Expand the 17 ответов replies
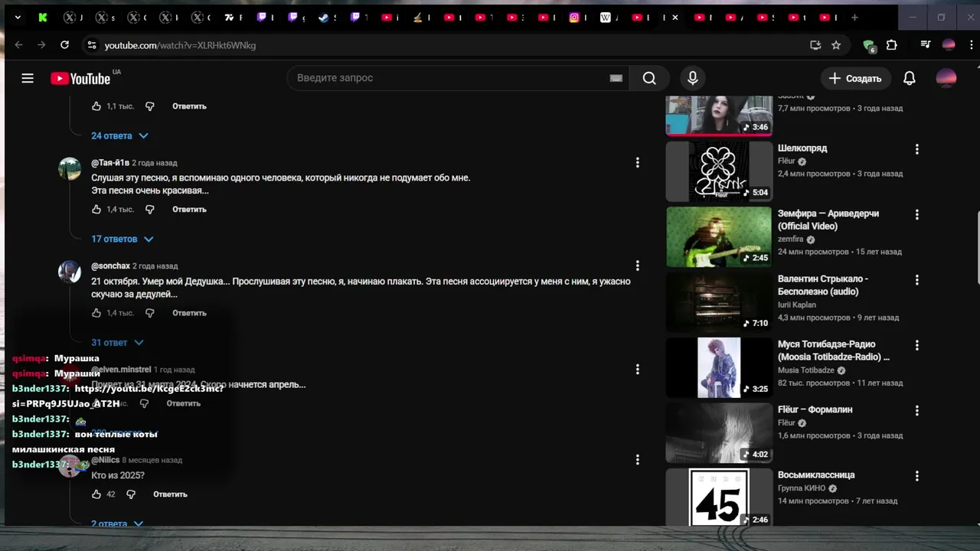The image size is (980, 551). coord(122,239)
